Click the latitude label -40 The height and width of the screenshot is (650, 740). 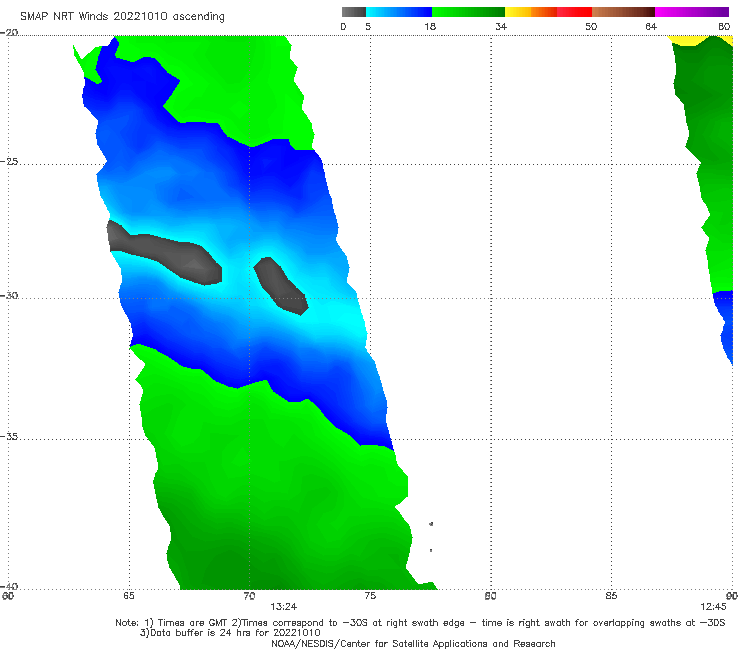click(x=9, y=586)
